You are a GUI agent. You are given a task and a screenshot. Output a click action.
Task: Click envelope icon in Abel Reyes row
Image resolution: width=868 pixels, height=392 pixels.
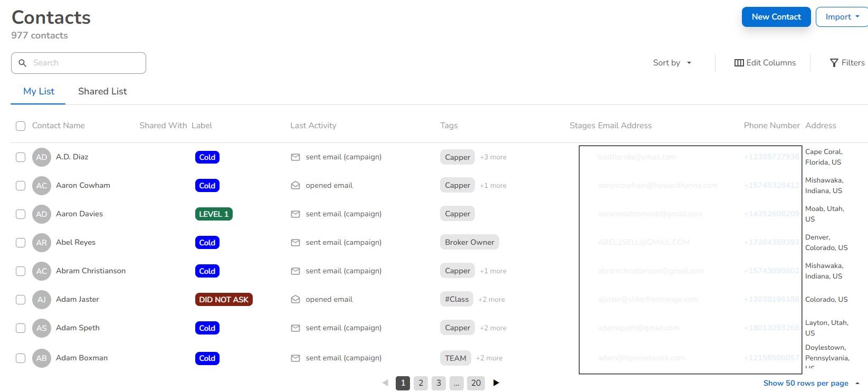(x=295, y=243)
